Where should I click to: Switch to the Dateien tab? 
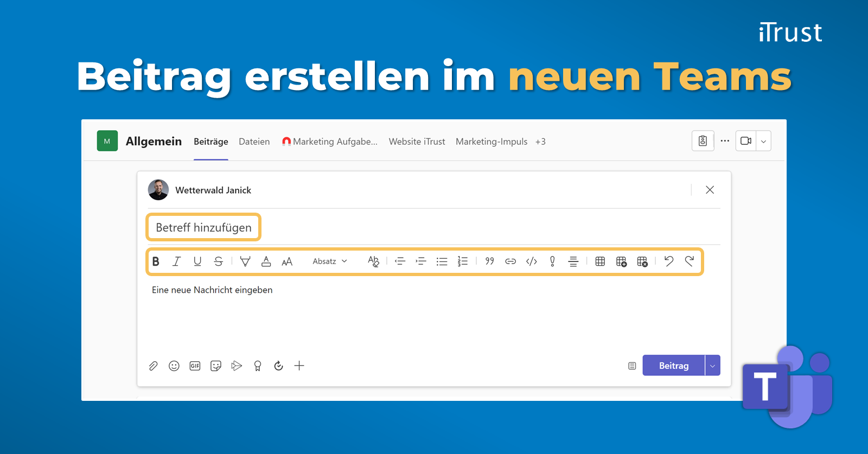[254, 142]
